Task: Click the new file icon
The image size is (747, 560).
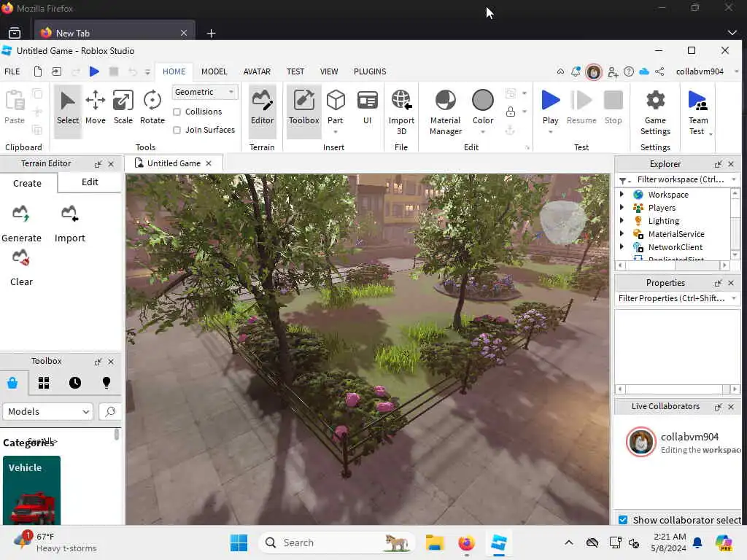Action: (38, 71)
